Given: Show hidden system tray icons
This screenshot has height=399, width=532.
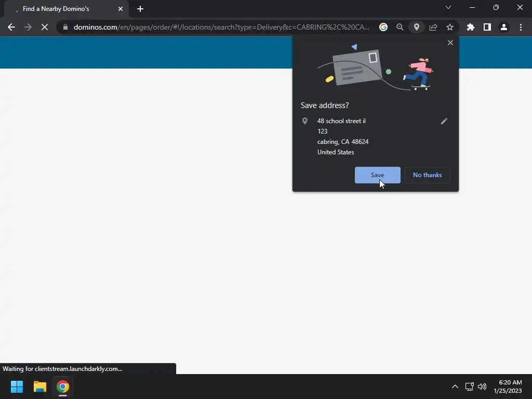Looking at the screenshot, I should click(x=455, y=387).
